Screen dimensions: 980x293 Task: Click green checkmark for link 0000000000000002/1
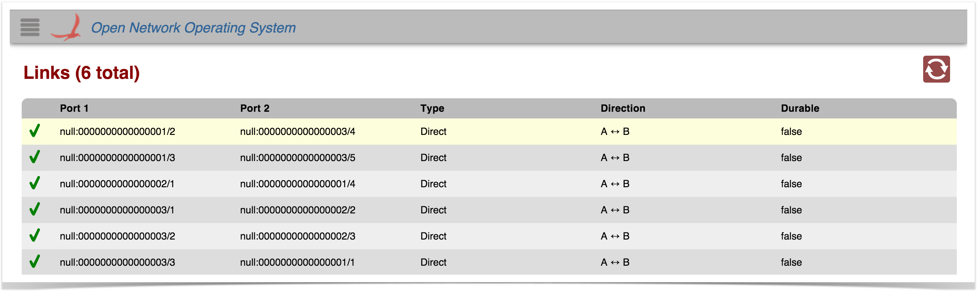[35, 183]
